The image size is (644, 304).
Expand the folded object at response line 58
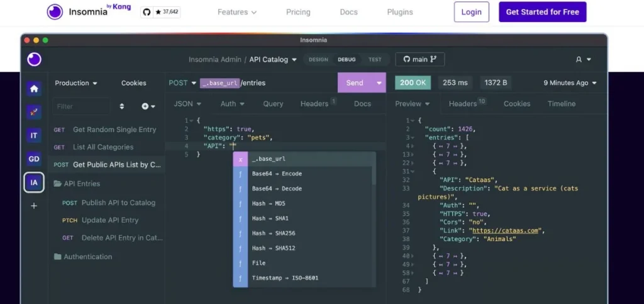point(413,273)
